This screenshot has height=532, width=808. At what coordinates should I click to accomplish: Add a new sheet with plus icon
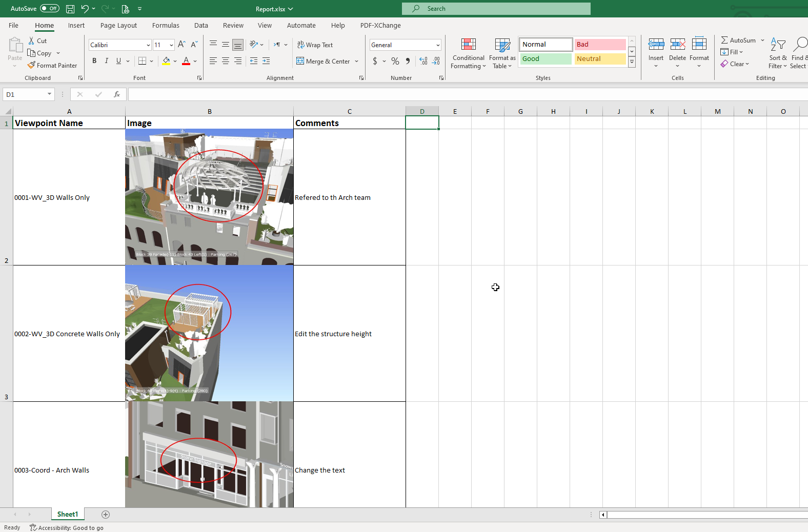pyautogui.click(x=106, y=514)
